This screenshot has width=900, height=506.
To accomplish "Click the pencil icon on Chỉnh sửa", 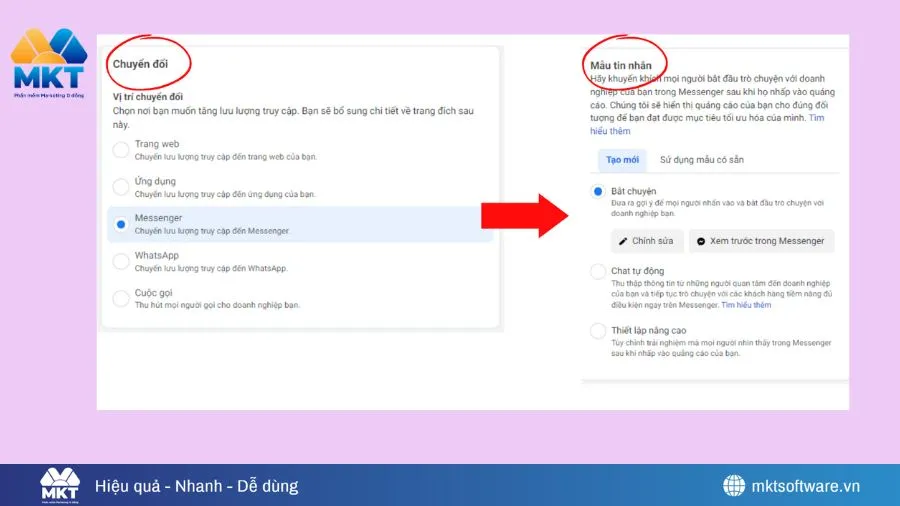I will [623, 242].
